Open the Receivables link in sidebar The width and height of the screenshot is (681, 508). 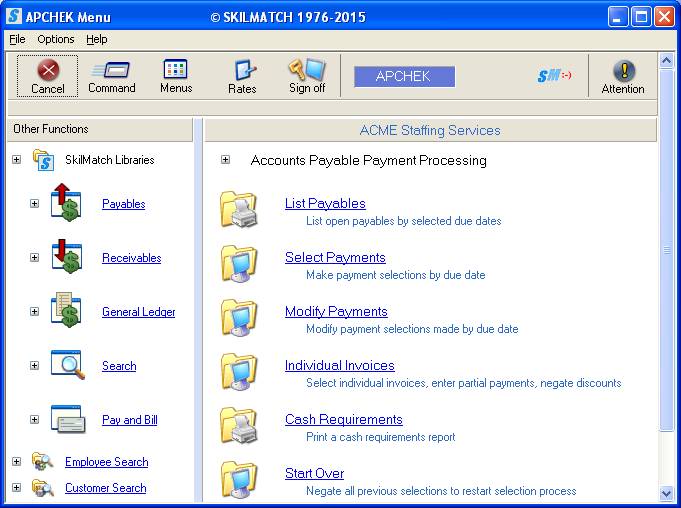[x=132, y=258]
